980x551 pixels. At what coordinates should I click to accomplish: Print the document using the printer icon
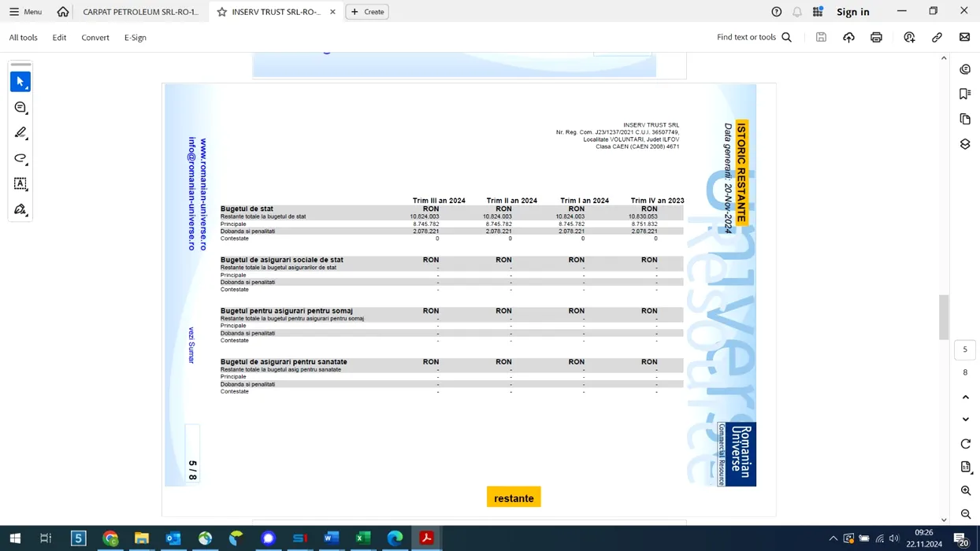click(x=876, y=38)
